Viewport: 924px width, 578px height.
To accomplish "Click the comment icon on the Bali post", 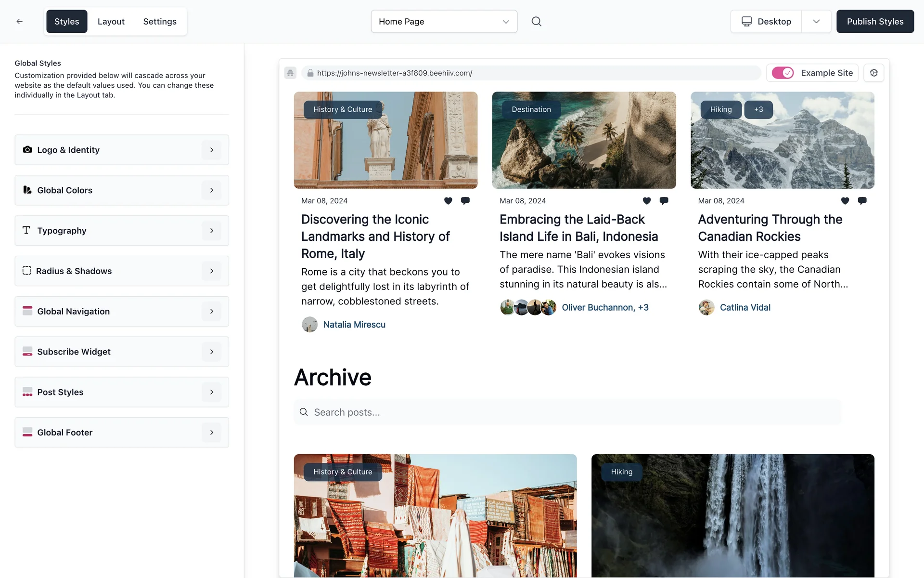I will pos(664,201).
